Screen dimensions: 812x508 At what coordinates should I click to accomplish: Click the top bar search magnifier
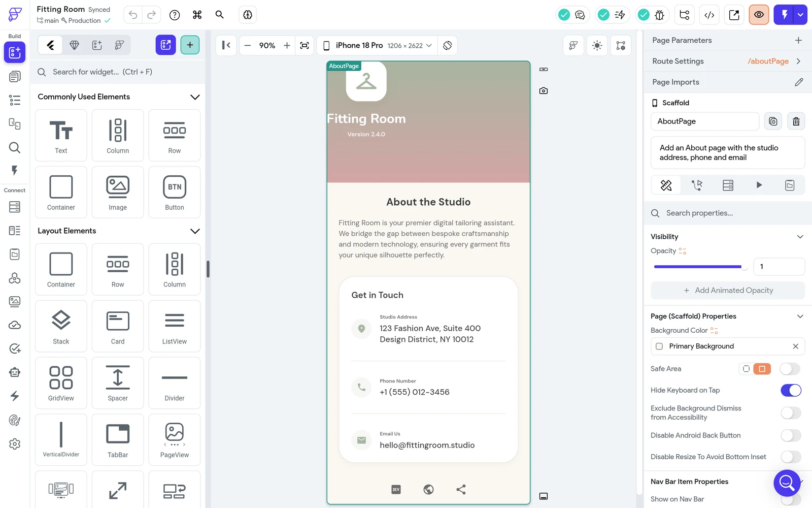(x=220, y=15)
